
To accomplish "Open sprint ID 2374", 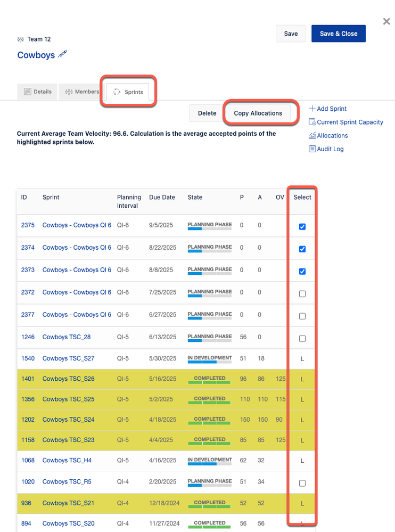I will tap(28, 248).
